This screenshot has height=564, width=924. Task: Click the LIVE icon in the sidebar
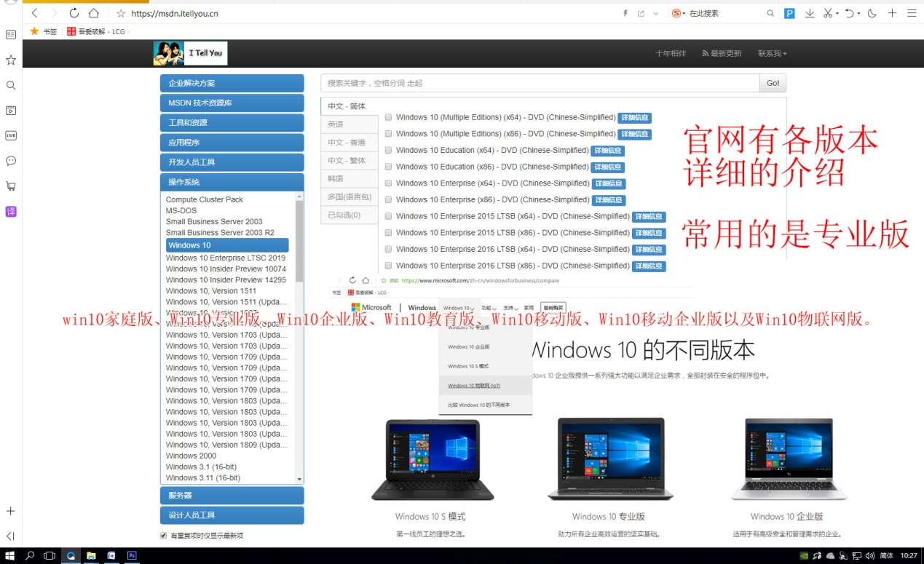10,135
